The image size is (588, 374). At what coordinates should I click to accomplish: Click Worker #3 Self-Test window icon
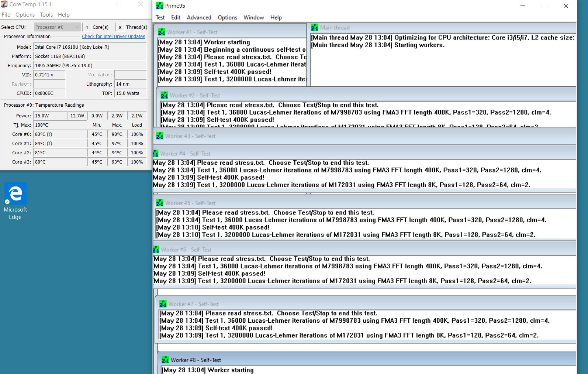pyautogui.click(x=159, y=136)
